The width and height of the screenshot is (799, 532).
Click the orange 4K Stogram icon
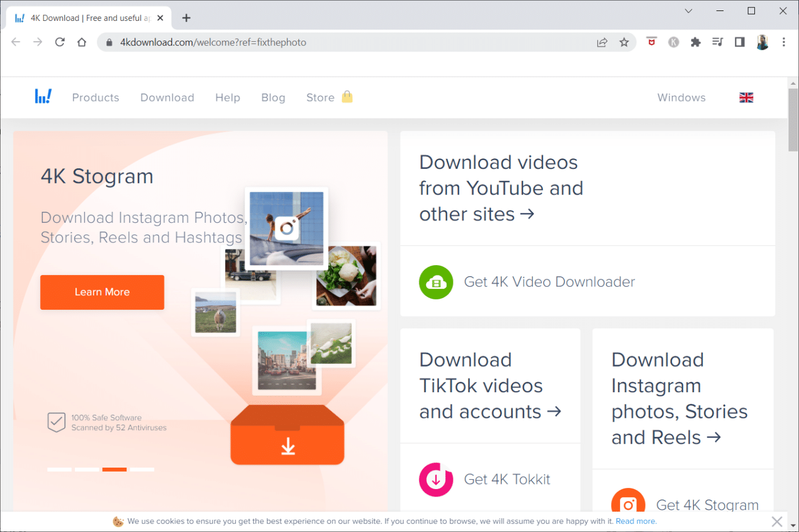(628, 501)
